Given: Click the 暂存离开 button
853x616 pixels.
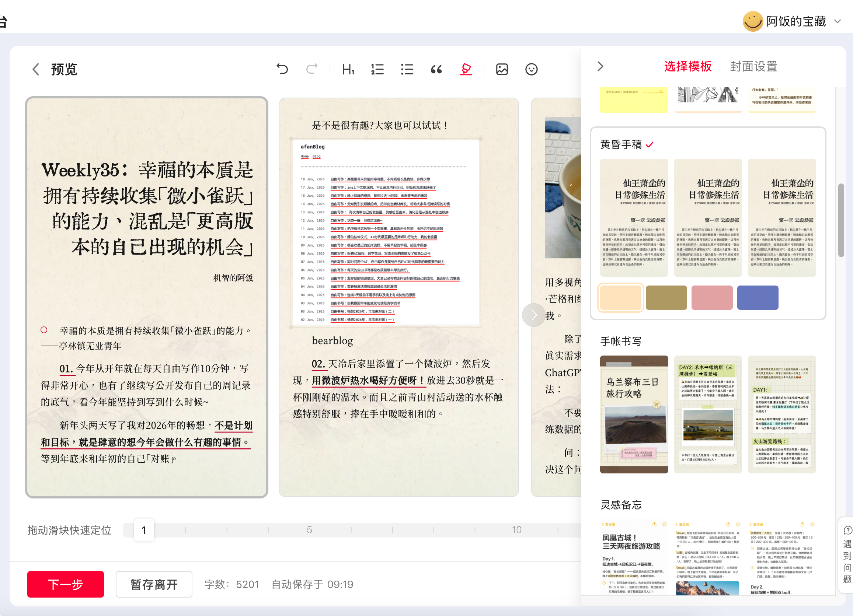Looking at the screenshot, I should [x=154, y=584].
